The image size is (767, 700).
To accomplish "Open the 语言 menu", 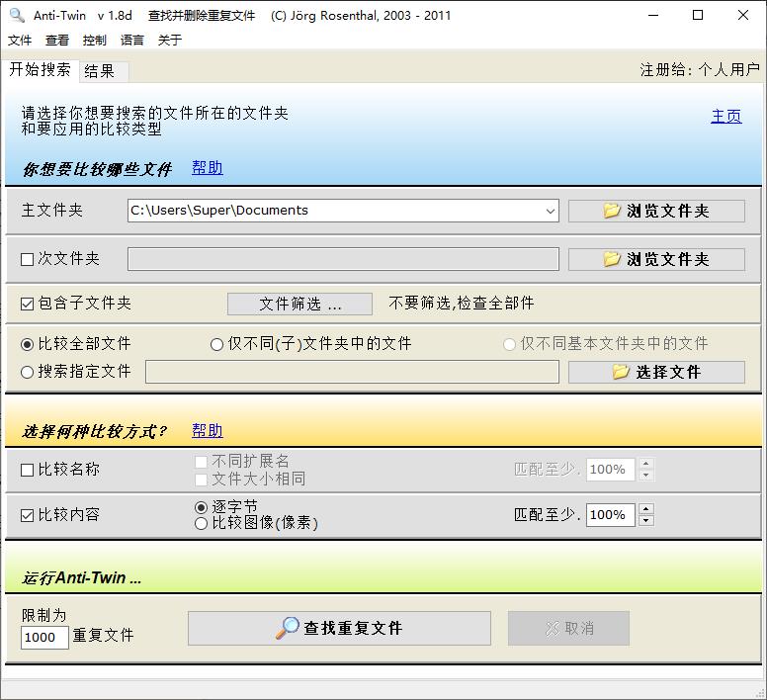I will coord(132,41).
